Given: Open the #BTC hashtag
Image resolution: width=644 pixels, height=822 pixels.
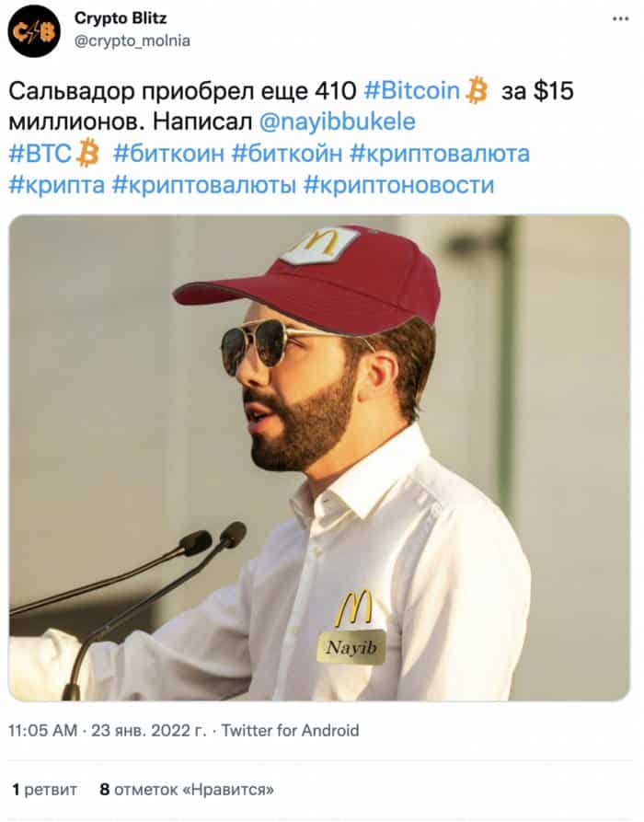Looking at the screenshot, I should pos(40,154).
